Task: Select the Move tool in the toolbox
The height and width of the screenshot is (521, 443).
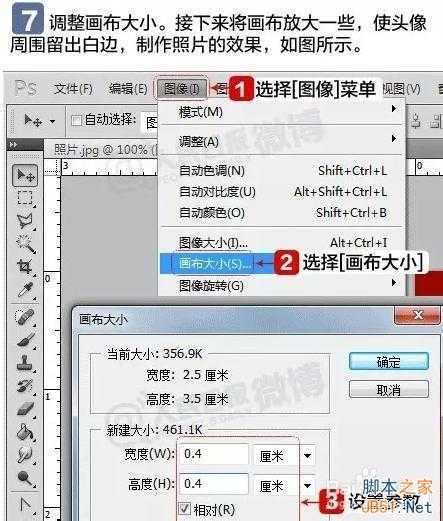Action: tap(25, 175)
